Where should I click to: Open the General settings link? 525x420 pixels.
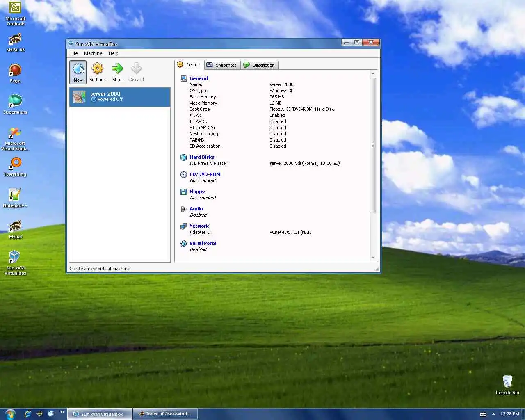click(199, 78)
